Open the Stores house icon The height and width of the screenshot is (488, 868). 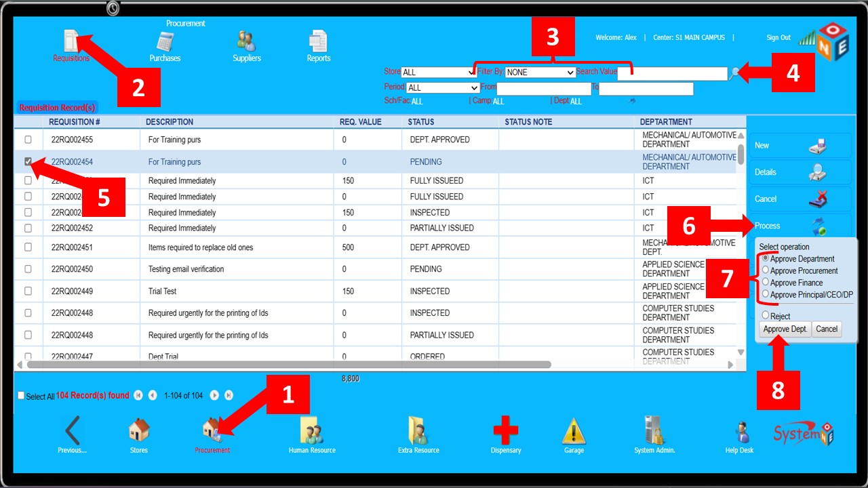138,431
